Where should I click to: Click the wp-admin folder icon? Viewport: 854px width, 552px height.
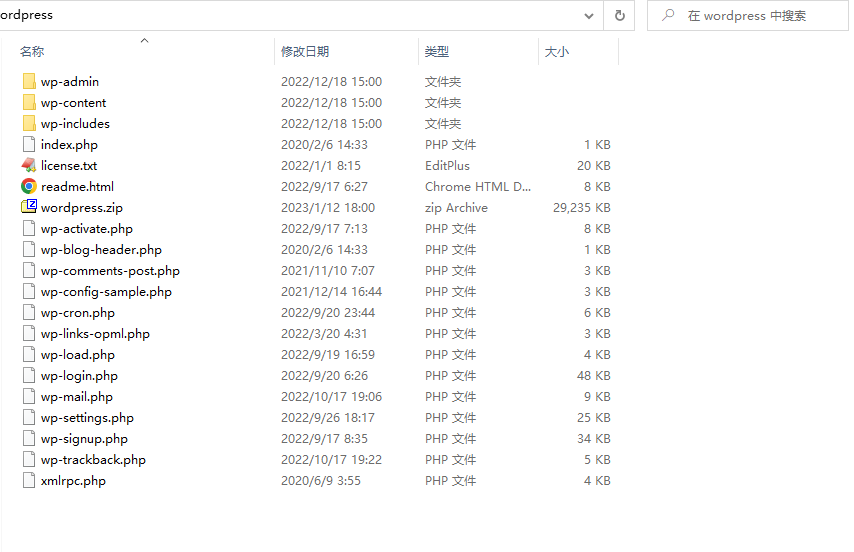[x=29, y=82]
